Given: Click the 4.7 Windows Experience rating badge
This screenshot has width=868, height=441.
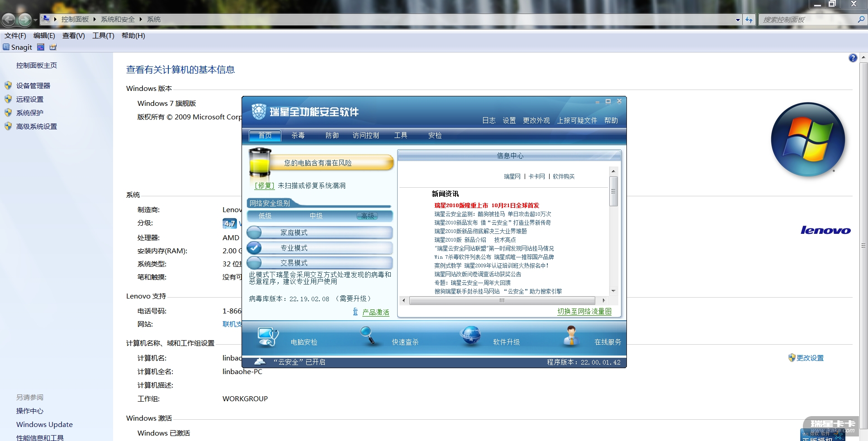Looking at the screenshot, I should click(x=230, y=223).
